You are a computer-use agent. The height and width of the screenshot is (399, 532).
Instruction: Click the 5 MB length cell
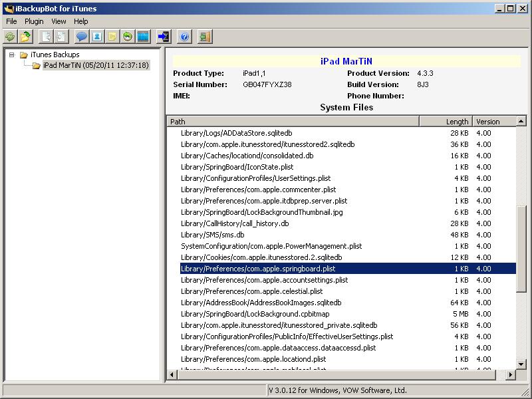pos(460,314)
